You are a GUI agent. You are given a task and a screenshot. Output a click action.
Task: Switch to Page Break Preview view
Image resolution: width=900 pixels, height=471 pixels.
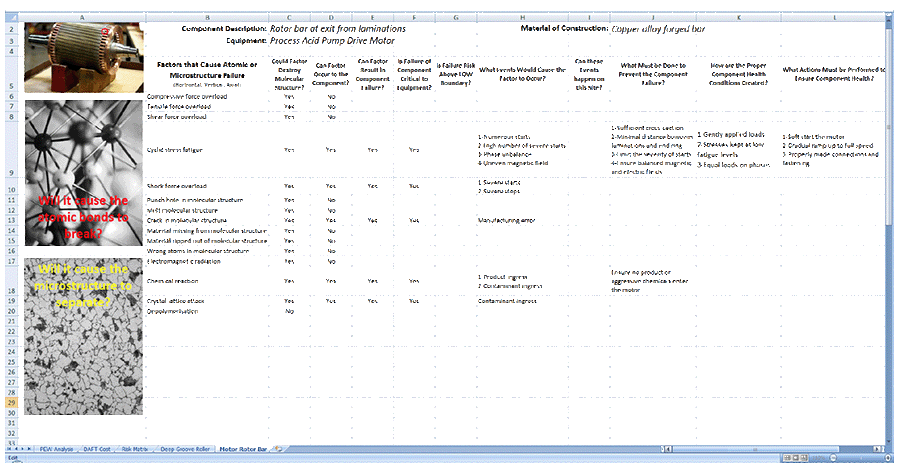(804, 458)
